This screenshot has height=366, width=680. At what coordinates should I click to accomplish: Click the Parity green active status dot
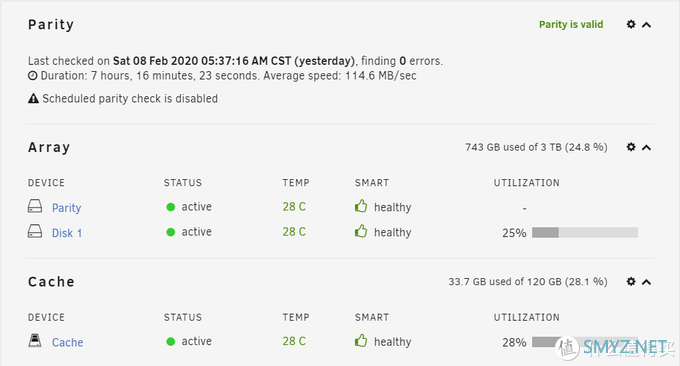(x=170, y=207)
